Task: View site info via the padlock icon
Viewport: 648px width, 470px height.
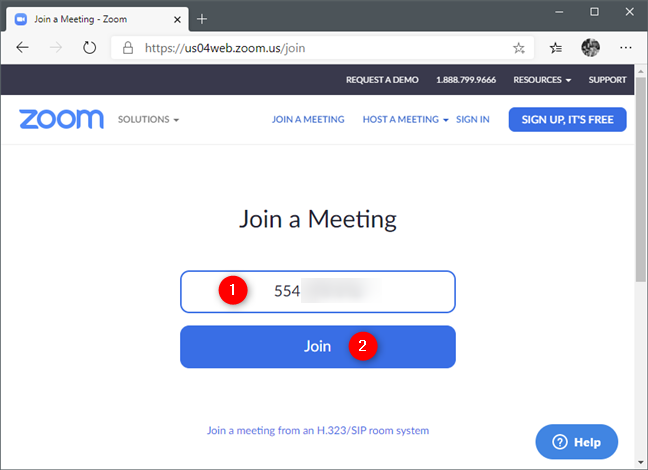Action: coord(128,48)
